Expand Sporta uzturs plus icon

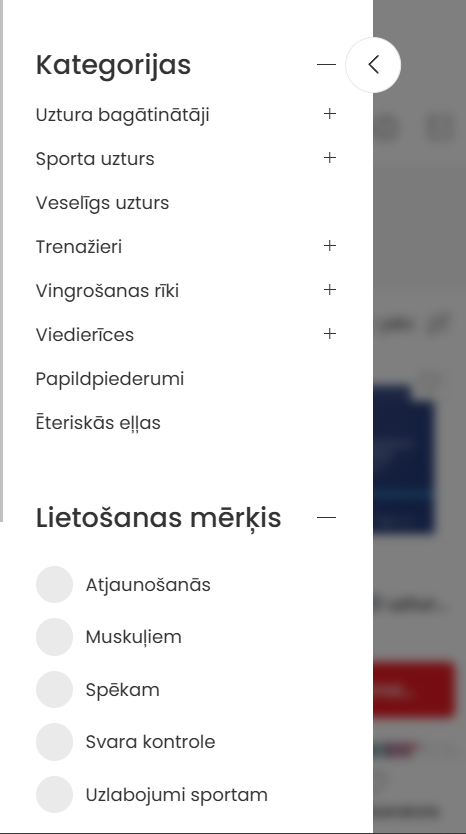point(330,158)
